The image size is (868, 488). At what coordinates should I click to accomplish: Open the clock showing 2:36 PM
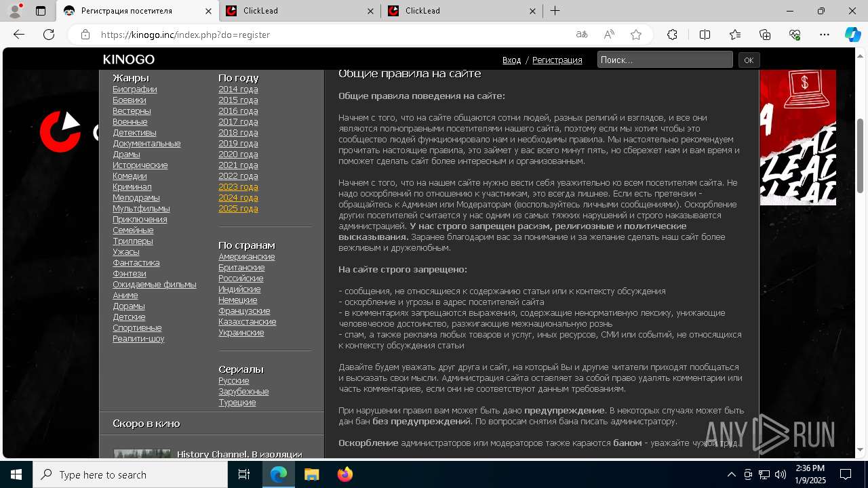click(x=810, y=474)
